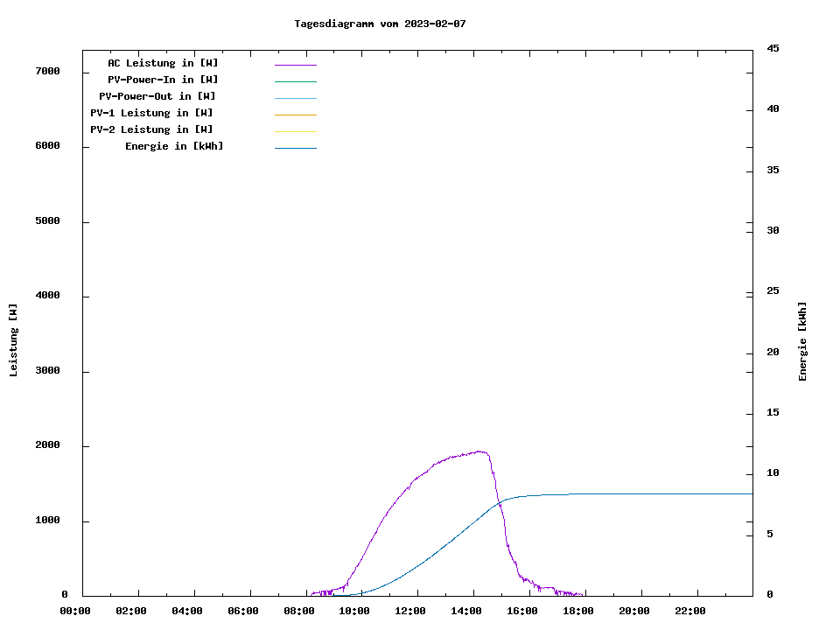Click the 00:00 time axis label
The width and height of the screenshot is (840, 630).
(x=75, y=611)
